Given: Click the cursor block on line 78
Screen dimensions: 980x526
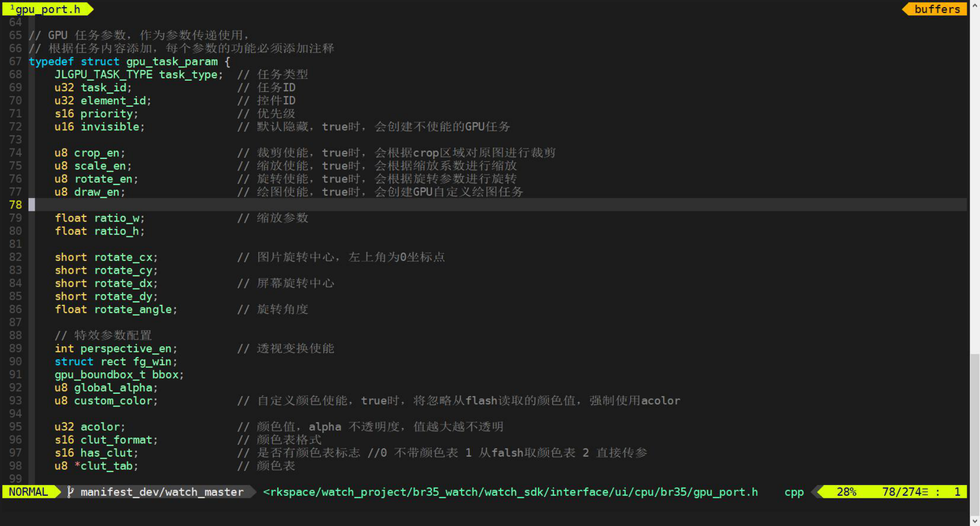Looking at the screenshot, I should coord(32,205).
